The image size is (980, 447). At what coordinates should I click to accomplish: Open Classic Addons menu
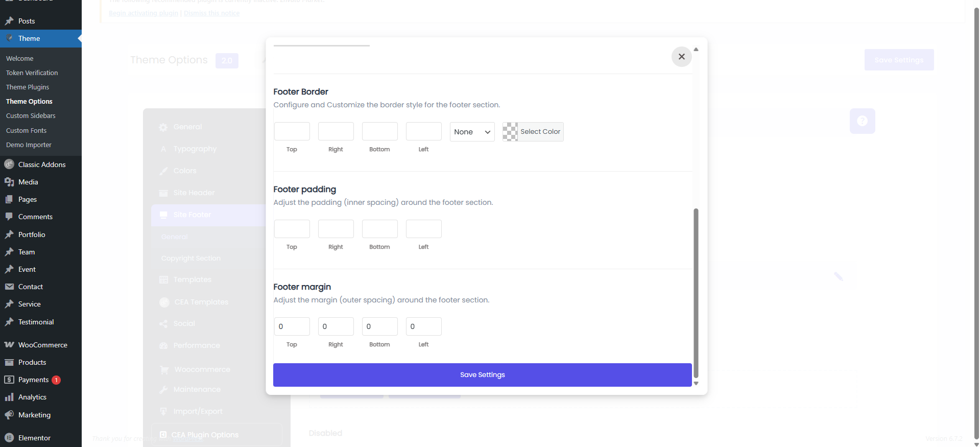tap(41, 164)
